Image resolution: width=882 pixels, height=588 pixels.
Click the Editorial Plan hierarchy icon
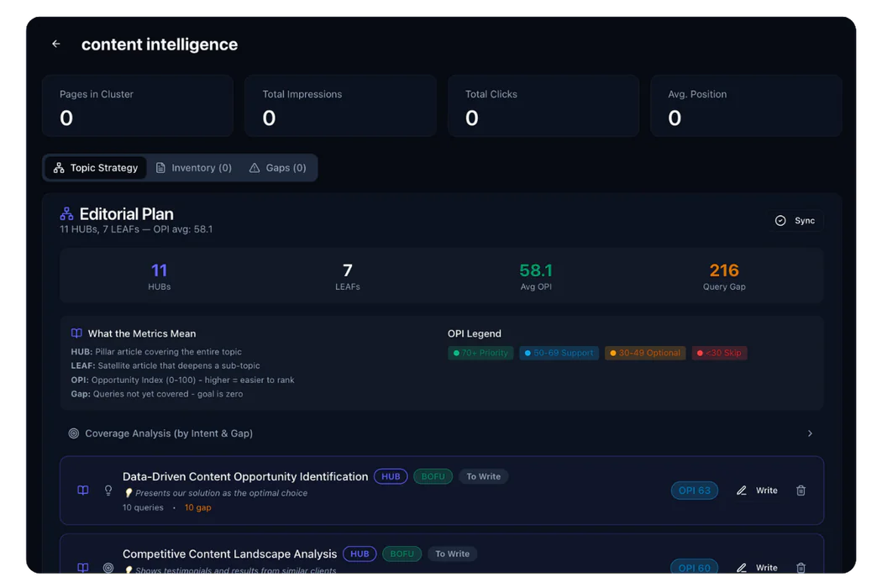pos(66,214)
